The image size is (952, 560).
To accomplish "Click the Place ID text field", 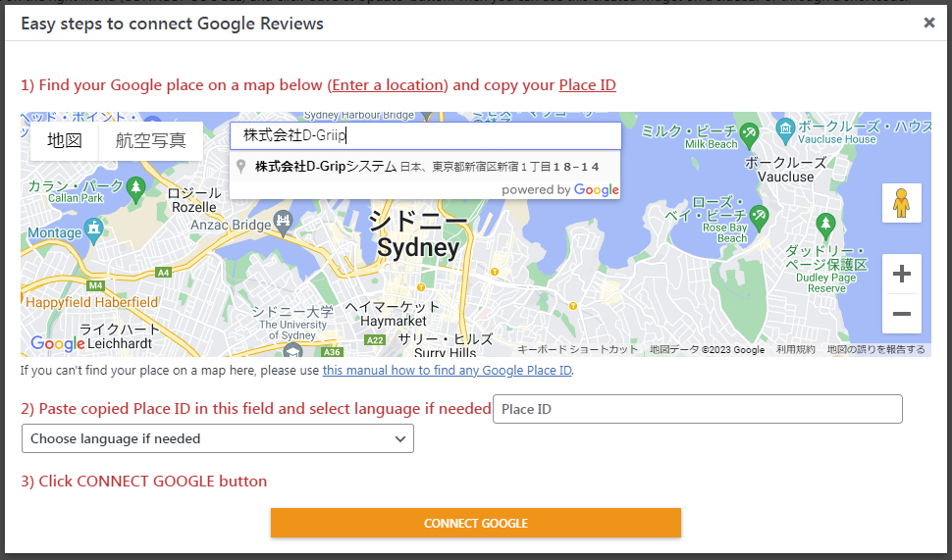I will click(698, 409).
